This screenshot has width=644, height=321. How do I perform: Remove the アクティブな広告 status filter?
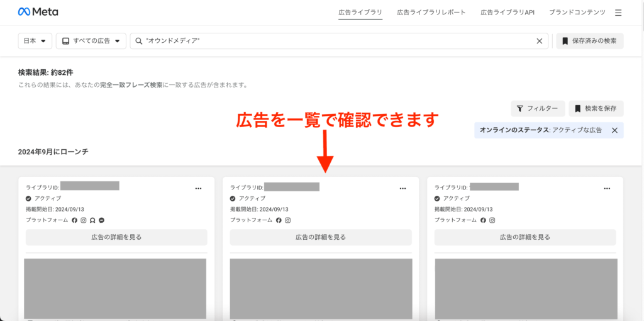[x=614, y=130]
